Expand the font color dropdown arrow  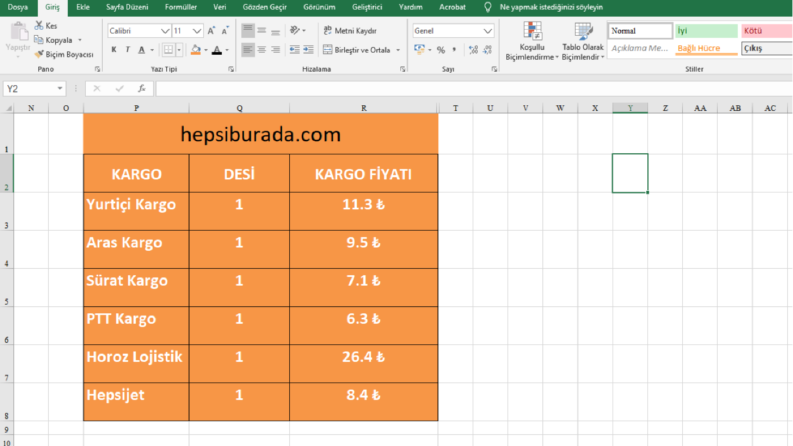coord(227,50)
